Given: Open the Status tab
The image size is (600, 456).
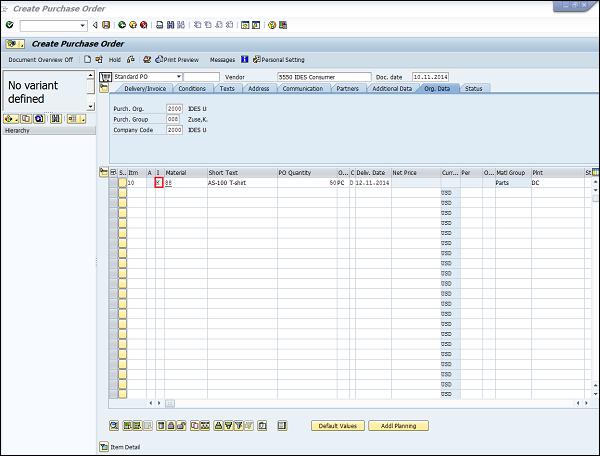Looking at the screenshot, I should coord(473,88).
